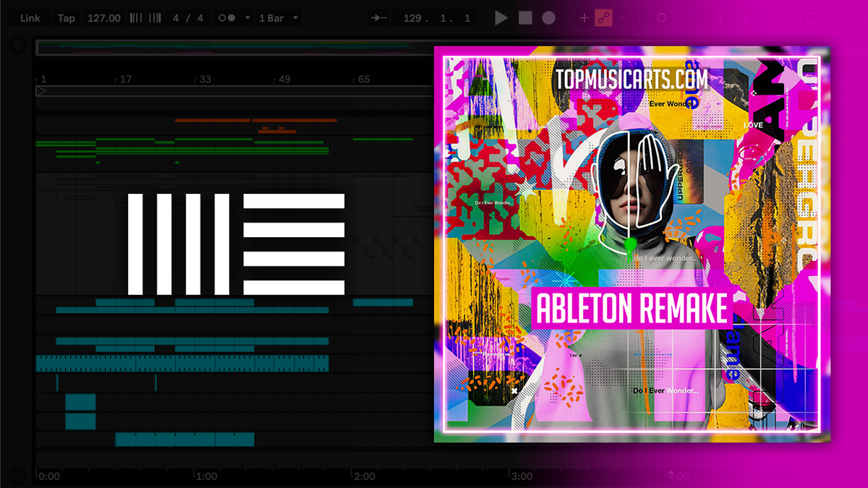Click the Tempo Nudge Up icon
The height and width of the screenshot is (488, 868).
pyautogui.click(x=154, y=17)
